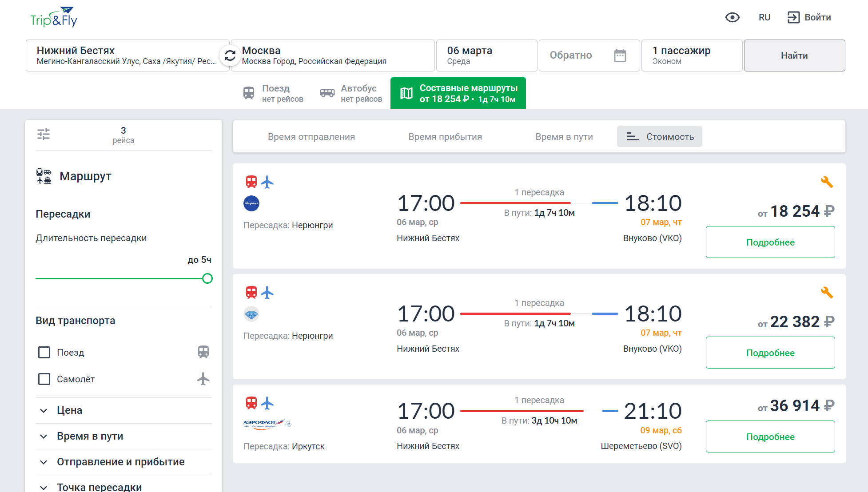Click the Найти search button
The width and height of the screenshot is (868, 492).
pyautogui.click(x=795, y=56)
